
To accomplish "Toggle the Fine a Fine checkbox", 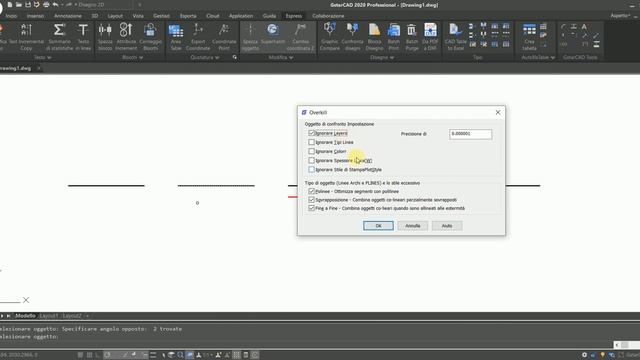I will (311, 208).
